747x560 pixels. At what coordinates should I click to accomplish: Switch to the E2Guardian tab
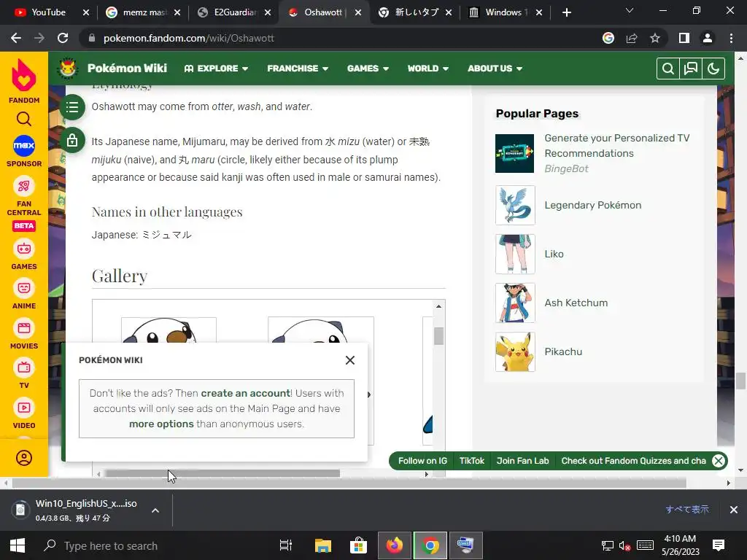coord(233,12)
